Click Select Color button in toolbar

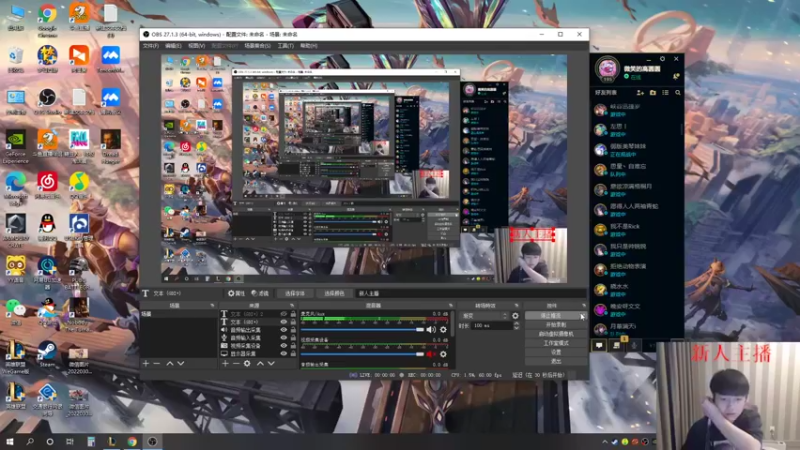[334, 293]
